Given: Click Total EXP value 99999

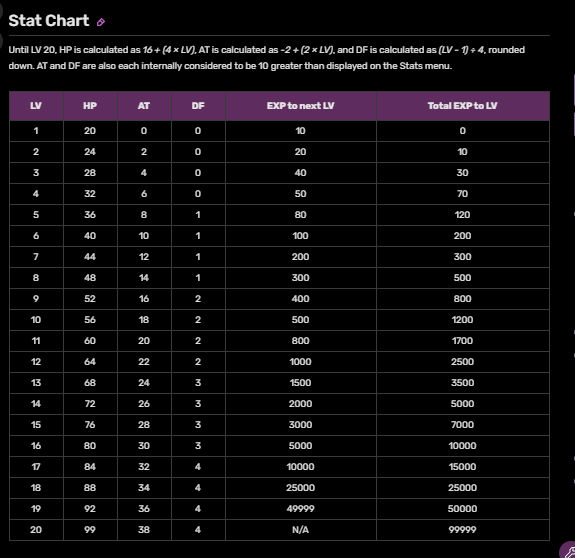Looking at the screenshot, I should [x=462, y=529].
